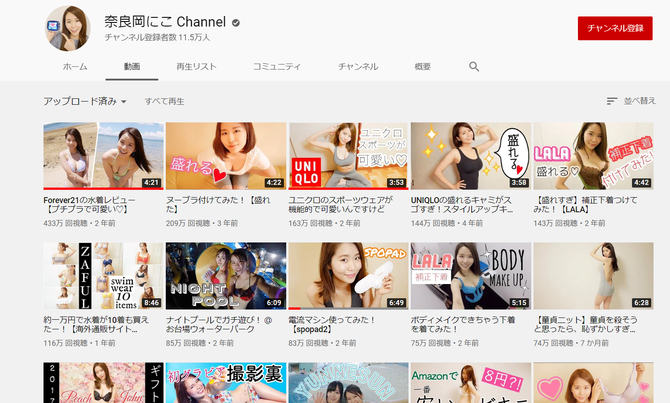
Task: Click title ナイトプールでガチ遊び
Action: click(x=219, y=324)
